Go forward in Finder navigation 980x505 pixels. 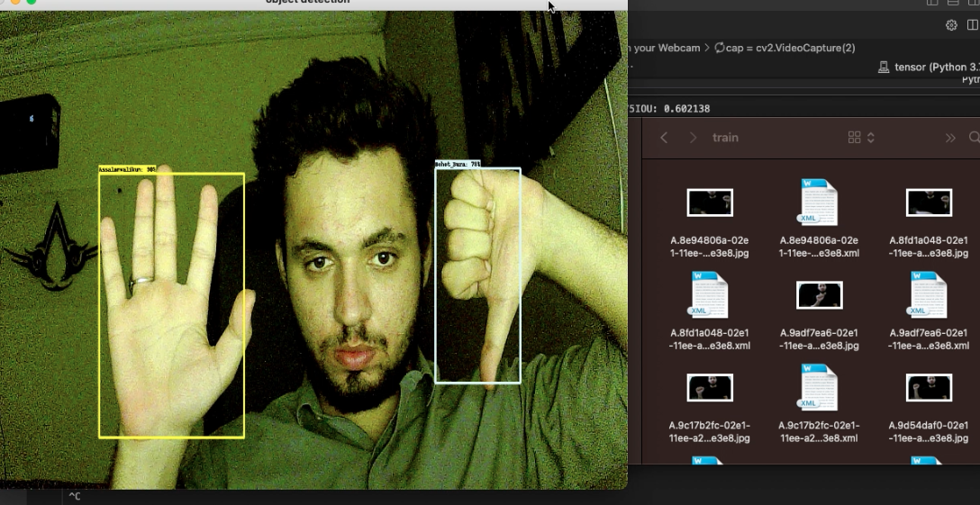click(693, 138)
